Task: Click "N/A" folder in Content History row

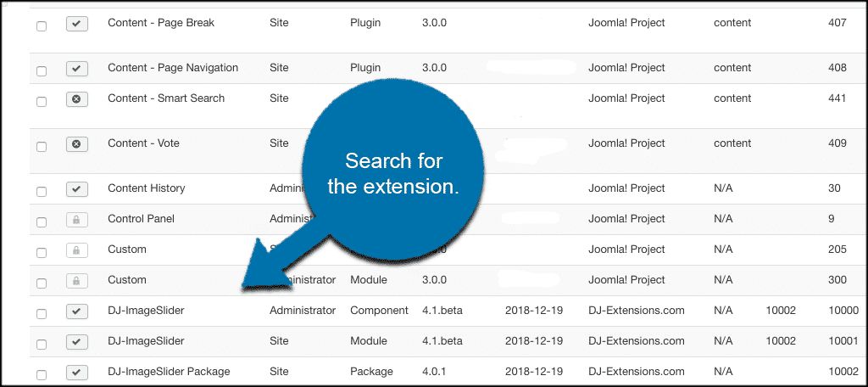Action: (x=724, y=188)
